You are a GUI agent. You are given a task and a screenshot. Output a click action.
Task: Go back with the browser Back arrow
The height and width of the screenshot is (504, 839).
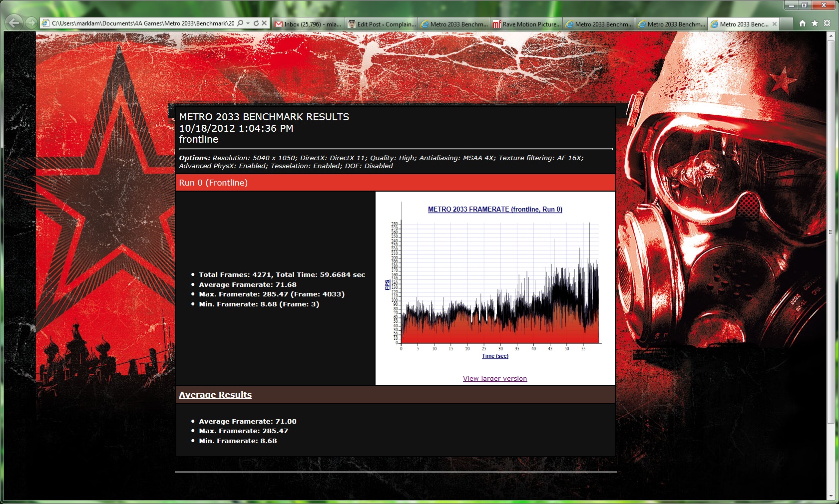tap(14, 23)
